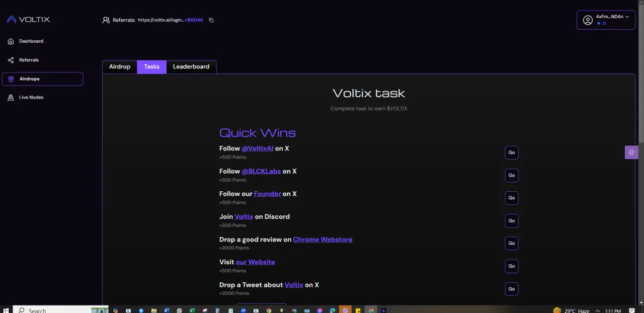Click the taskbar clock showing 1:11 PM
This screenshot has height=313, width=644.
613,310
